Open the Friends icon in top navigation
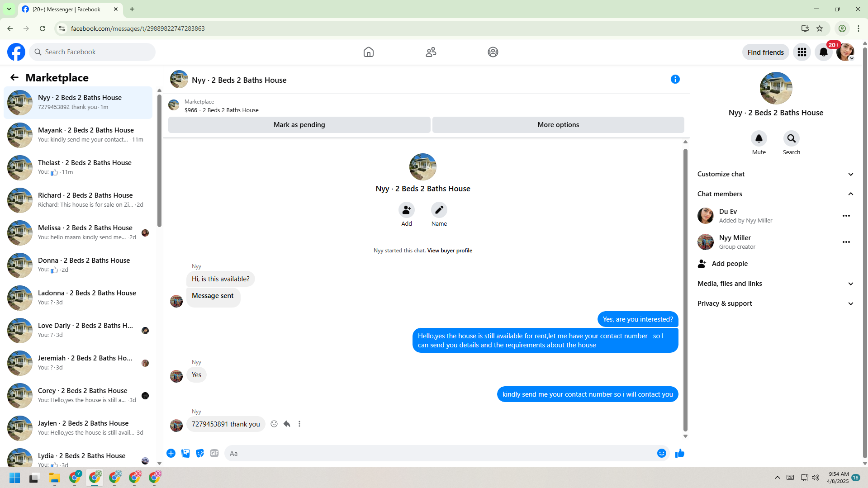Viewport: 868px width, 488px height. tap(431, 52)
